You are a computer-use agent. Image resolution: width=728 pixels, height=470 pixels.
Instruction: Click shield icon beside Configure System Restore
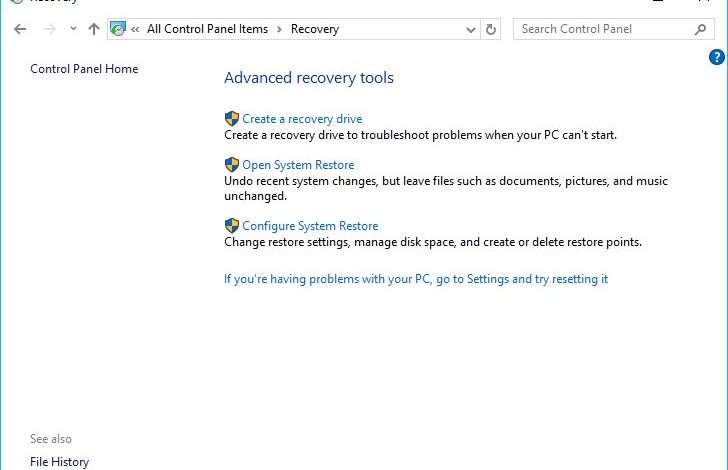point(231,226)
